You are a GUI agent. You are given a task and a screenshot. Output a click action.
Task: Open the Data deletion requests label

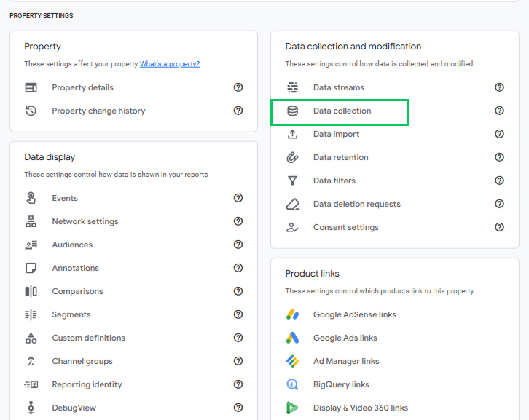(357, 204)
